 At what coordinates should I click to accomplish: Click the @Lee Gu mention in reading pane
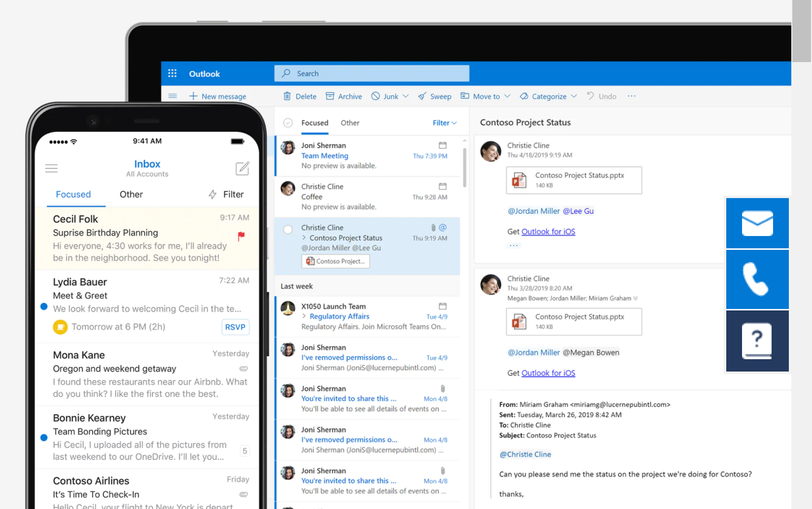(578, 211)
